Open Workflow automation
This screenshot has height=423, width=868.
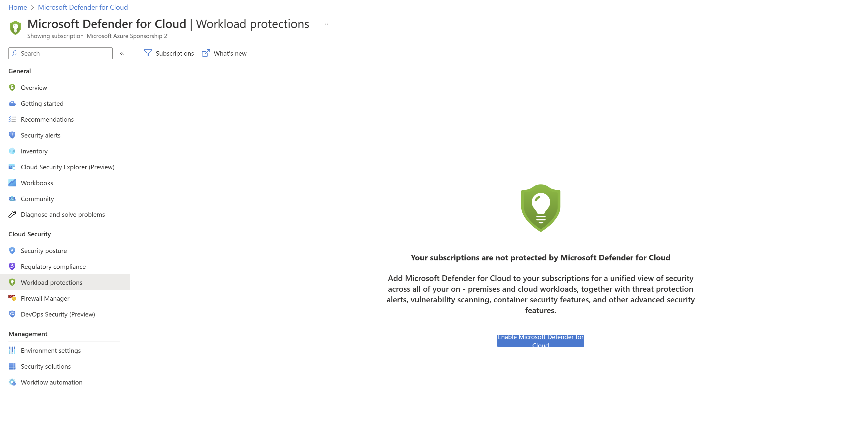pyautogui.click(x=52, y=382)
